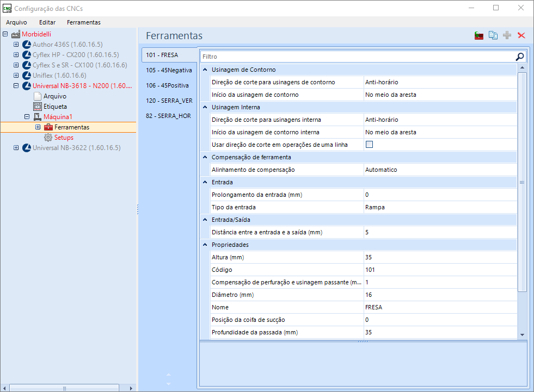The height and width of the screenshot is (392, 534).
Task: Select the 101 - FRESA tool tab
Action: point(169,55)
